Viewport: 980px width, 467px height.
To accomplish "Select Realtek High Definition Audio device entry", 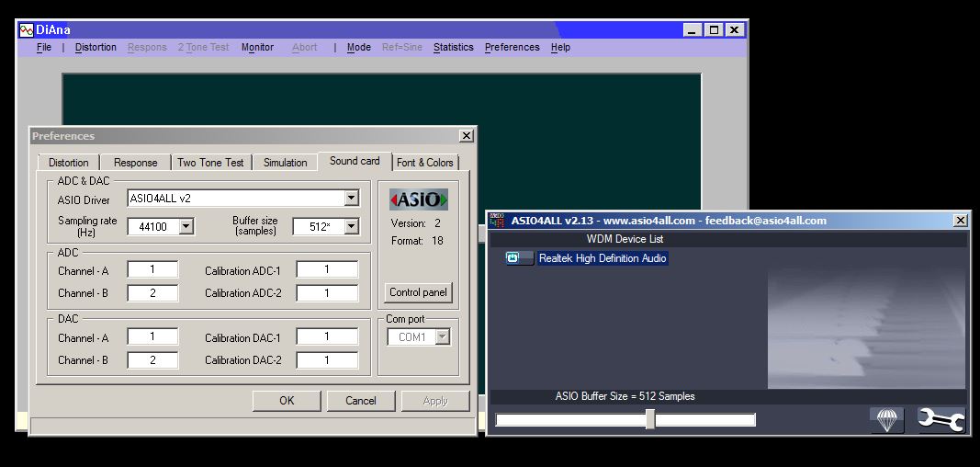I will click(603, 258).
